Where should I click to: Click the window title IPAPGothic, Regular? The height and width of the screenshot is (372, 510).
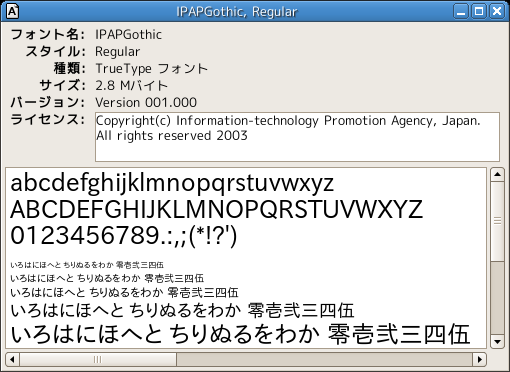237,12
